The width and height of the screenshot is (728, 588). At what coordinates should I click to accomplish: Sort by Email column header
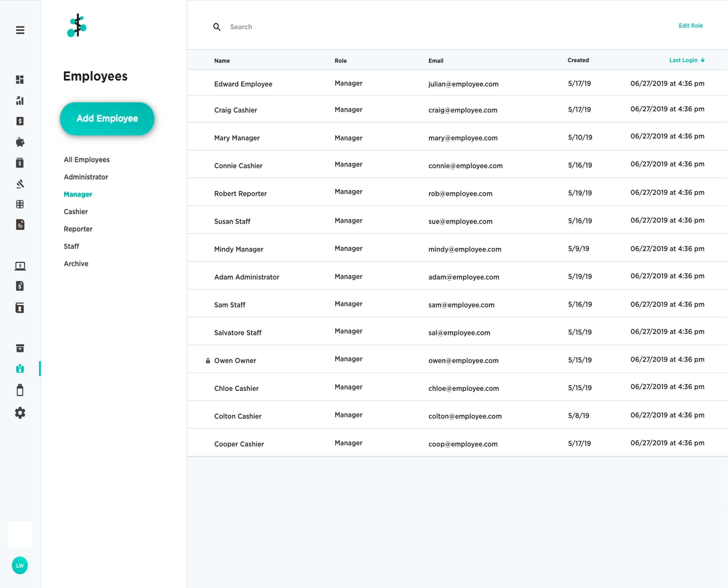[435, 61]
